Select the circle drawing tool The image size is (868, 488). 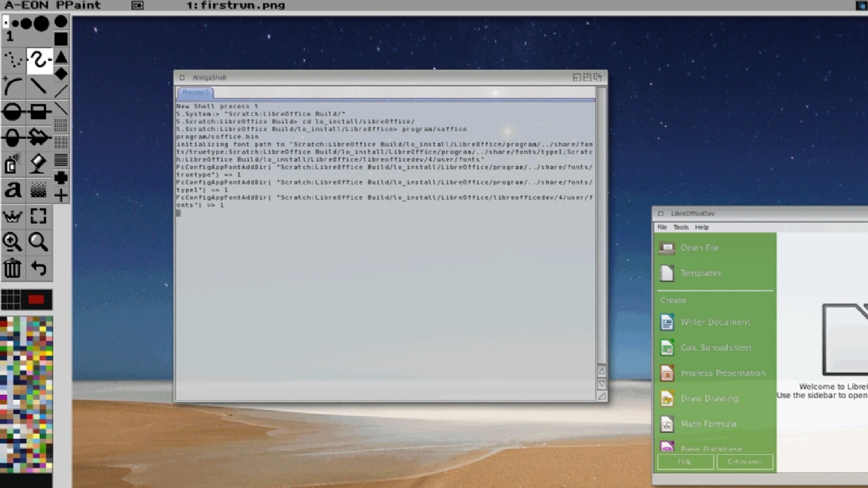coord(13,112)
